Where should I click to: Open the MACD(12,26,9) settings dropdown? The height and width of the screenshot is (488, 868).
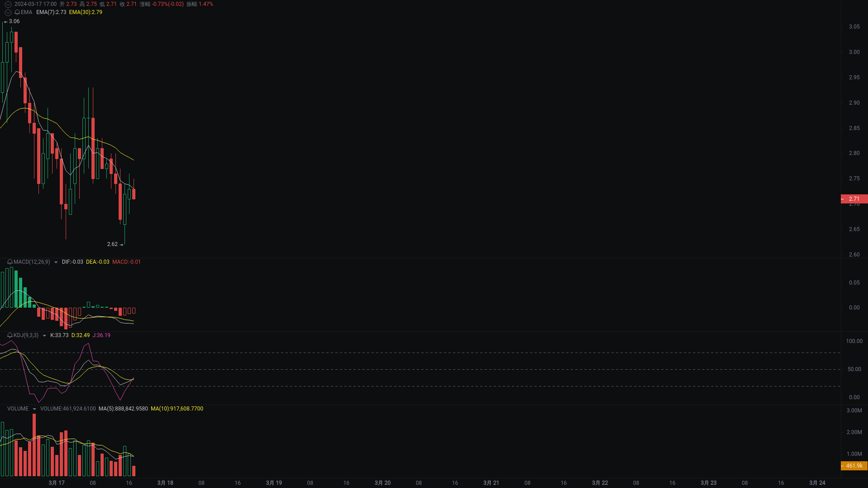coord(56,262)
